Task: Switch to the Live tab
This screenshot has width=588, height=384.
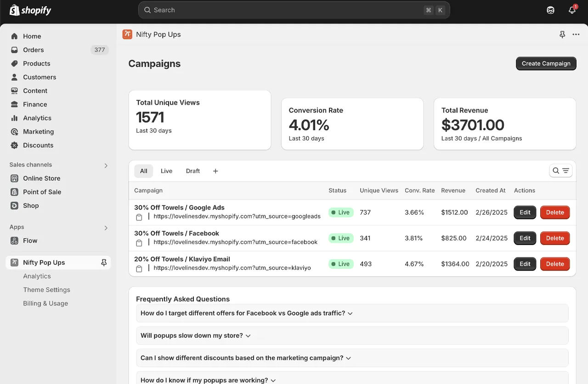Action: click(x=166, y=171)
